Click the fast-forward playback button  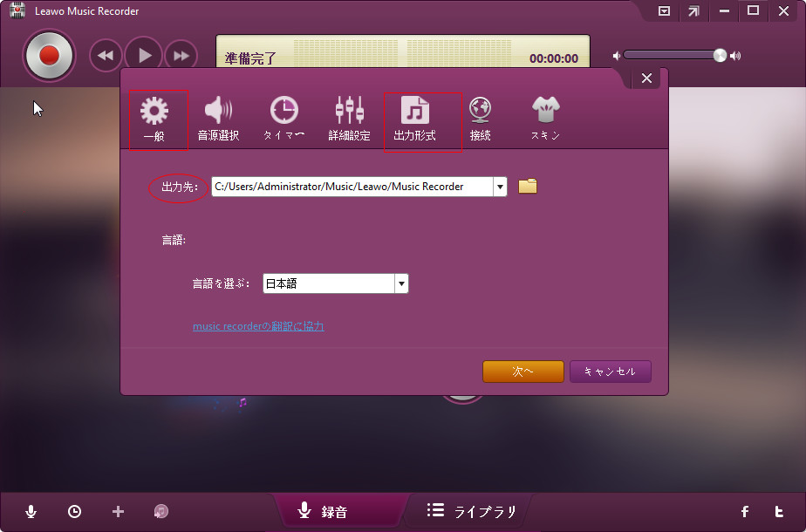[181, 56]
